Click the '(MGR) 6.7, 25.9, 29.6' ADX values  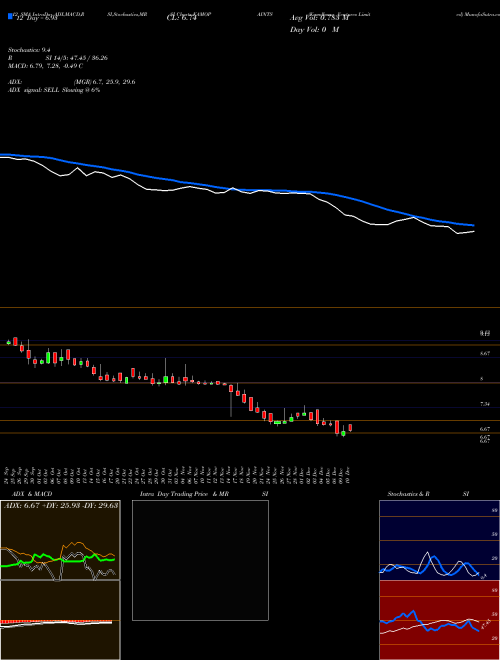(x=104, y=82)
